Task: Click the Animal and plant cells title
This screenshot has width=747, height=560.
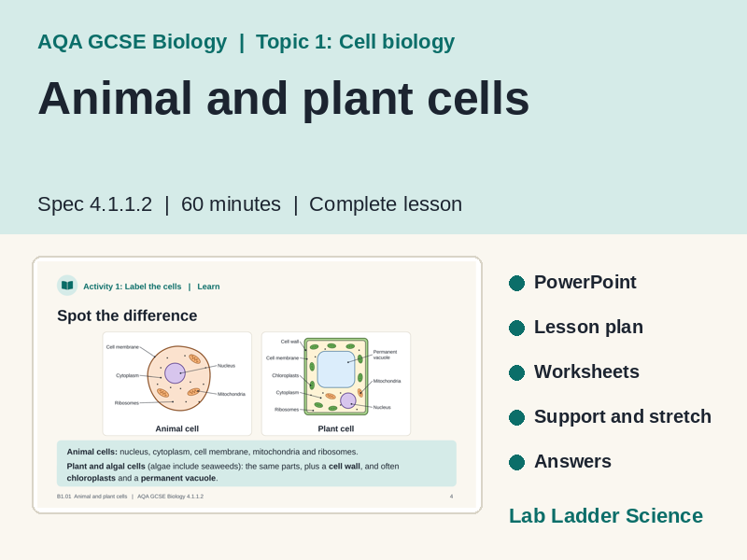Action: 284,99
